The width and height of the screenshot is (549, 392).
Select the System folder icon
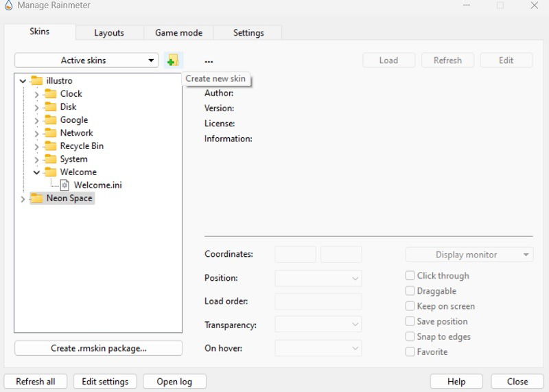coord(51,159)
